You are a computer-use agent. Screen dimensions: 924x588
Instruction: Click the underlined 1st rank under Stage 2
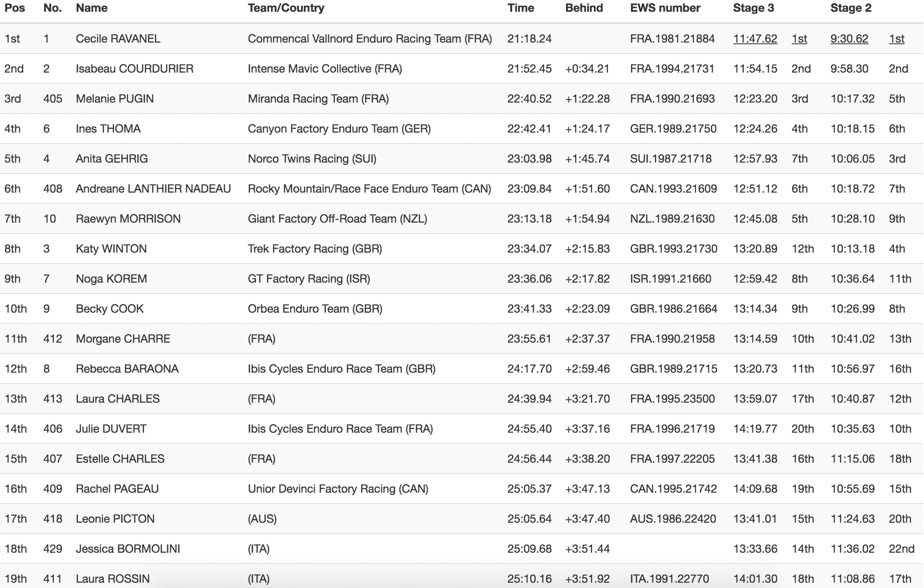(x=896, y=39)
